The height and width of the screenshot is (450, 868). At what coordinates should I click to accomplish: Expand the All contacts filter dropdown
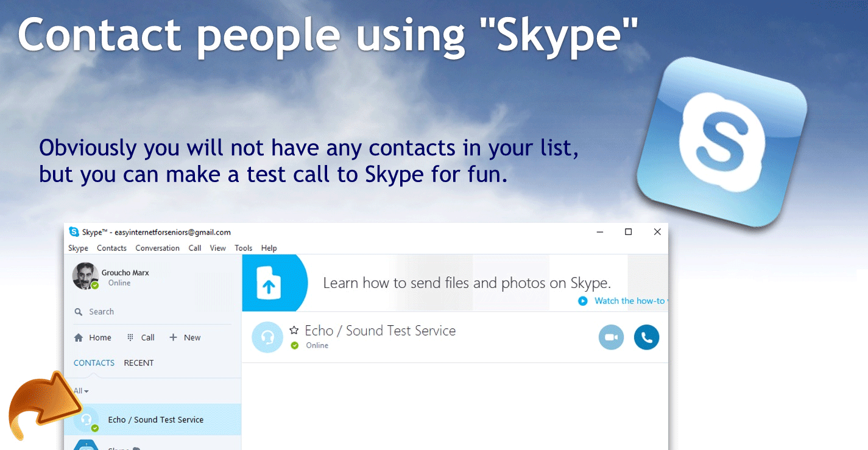tap(81, 391)
